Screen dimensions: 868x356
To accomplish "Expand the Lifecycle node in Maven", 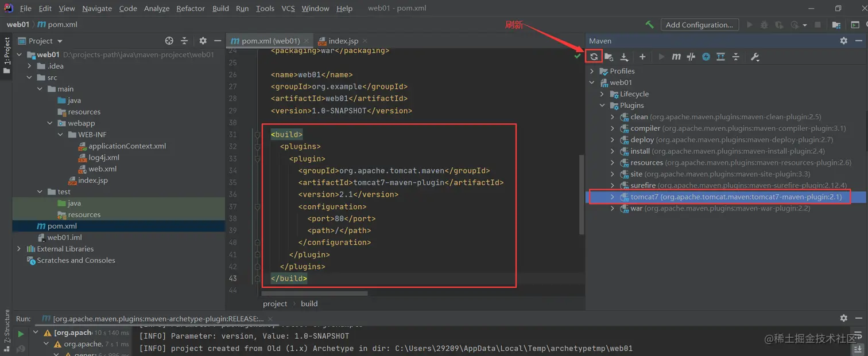I will (x=602, y=94).
